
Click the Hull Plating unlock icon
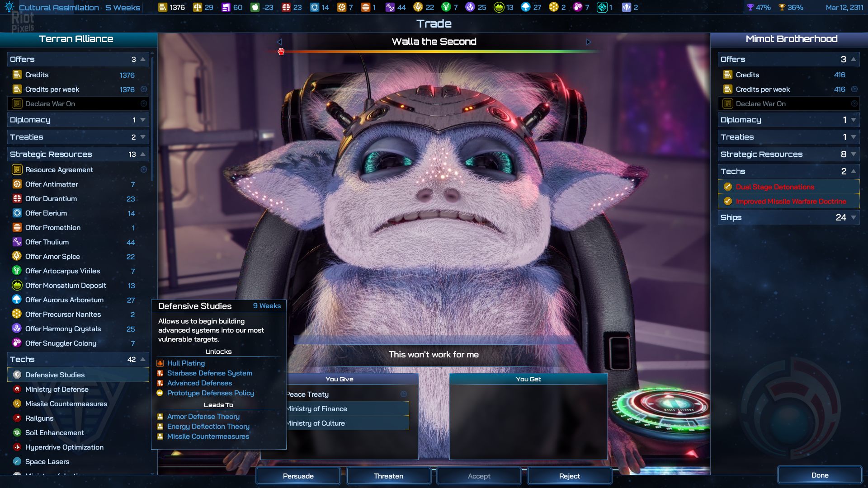[x=160, y=363]
